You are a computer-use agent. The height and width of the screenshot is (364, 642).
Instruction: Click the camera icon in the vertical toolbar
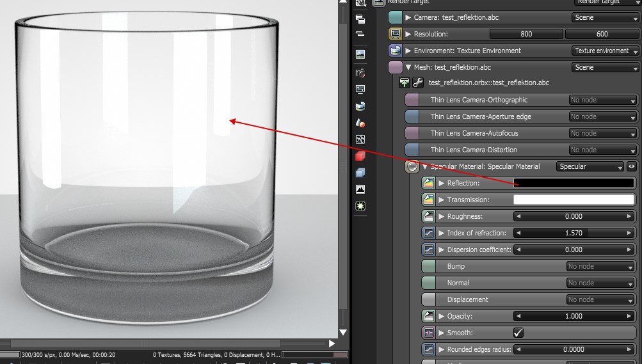click(360, 73)
